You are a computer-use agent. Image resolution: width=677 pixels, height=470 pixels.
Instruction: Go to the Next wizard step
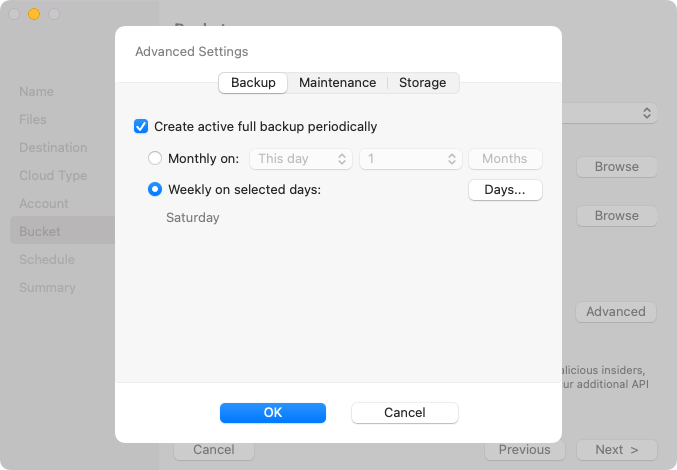[617, 450]
